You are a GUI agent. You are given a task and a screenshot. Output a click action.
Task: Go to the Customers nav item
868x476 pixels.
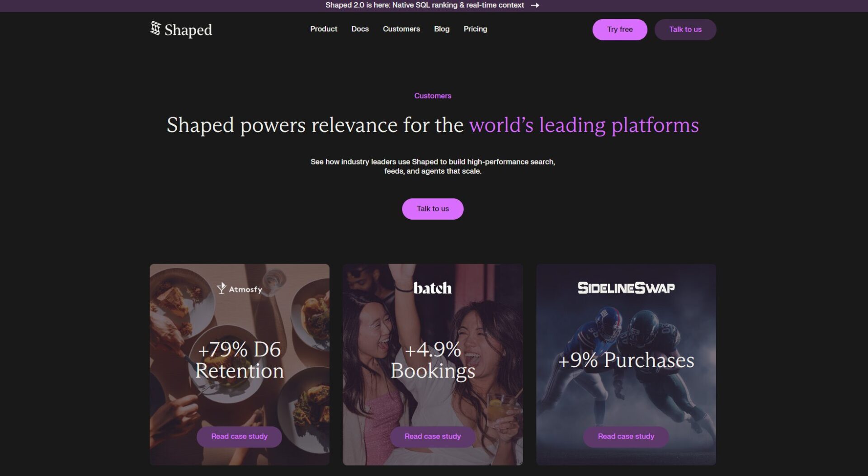pos(401,29)
